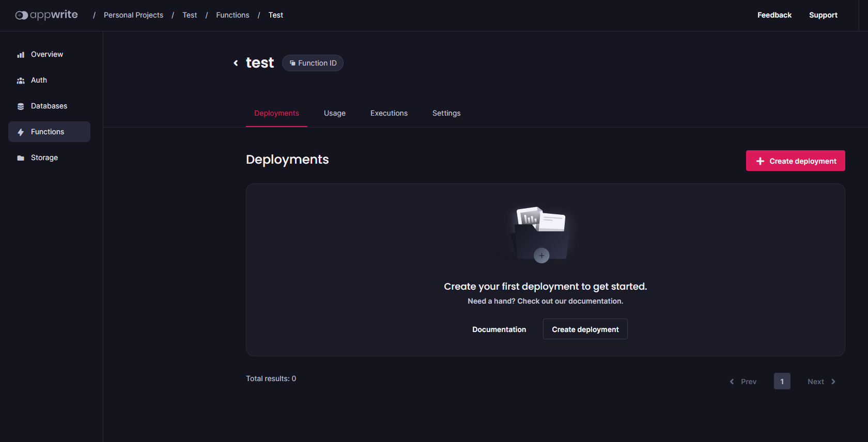Open the Support link in header

823,15
